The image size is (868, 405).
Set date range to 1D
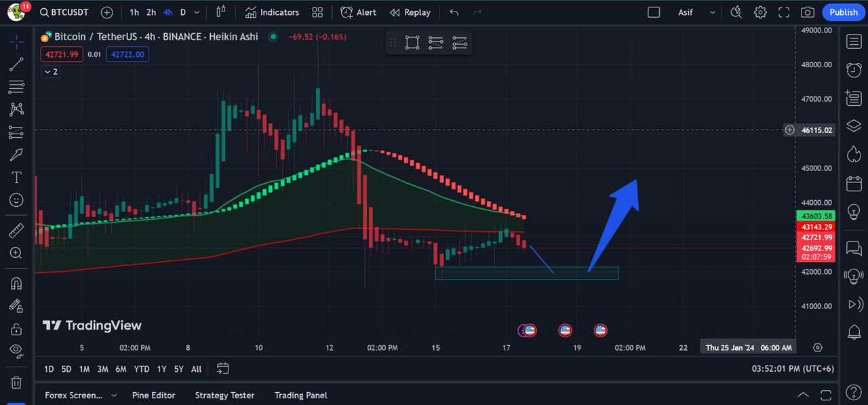(49, 369)
